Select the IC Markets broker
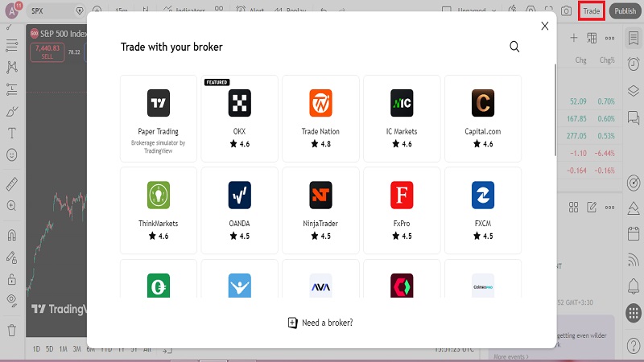 [x=402, y=118]
